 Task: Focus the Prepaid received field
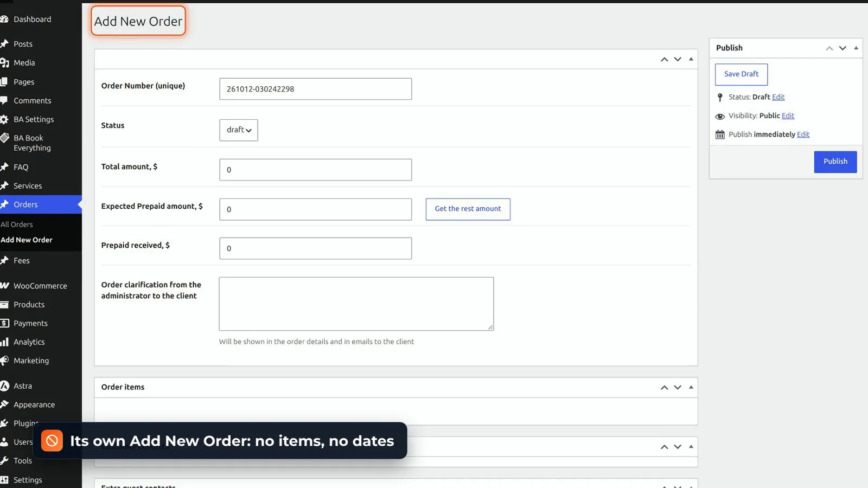coord(316,248)
